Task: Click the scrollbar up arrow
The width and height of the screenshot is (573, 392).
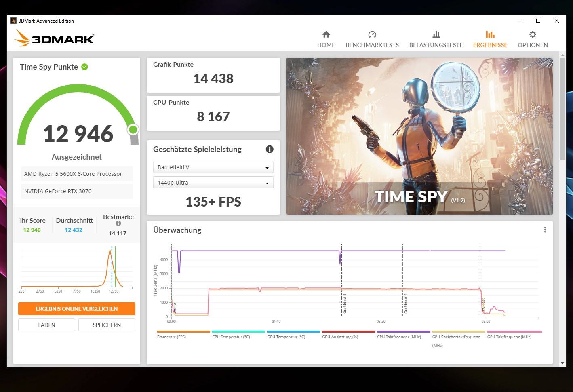Action: tap(562, 54)
